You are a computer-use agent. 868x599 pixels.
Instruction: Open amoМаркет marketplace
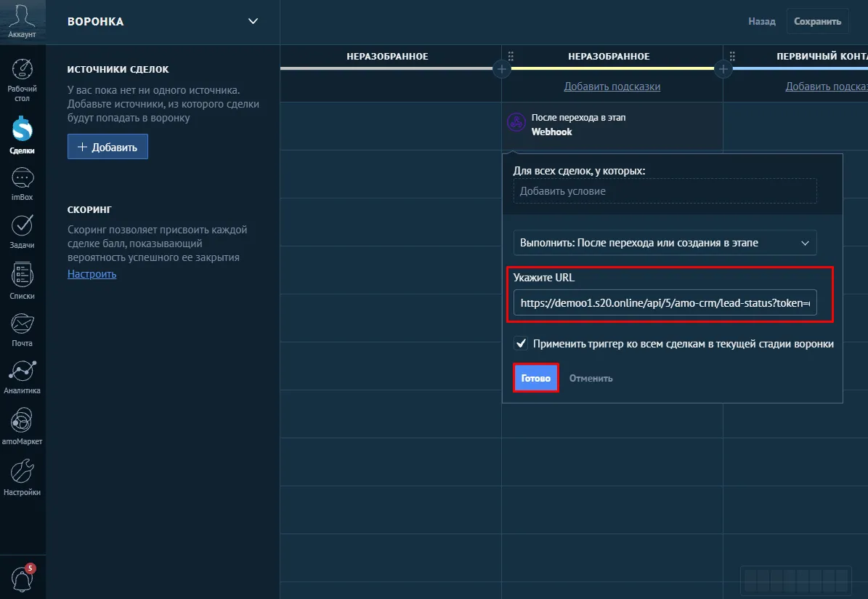(22, 427)
